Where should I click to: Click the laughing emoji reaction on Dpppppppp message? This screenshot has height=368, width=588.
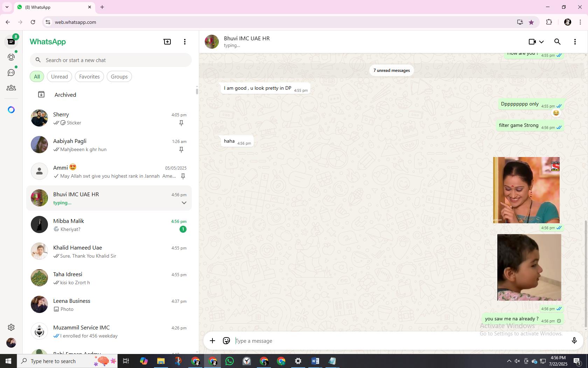pos(556,113)
